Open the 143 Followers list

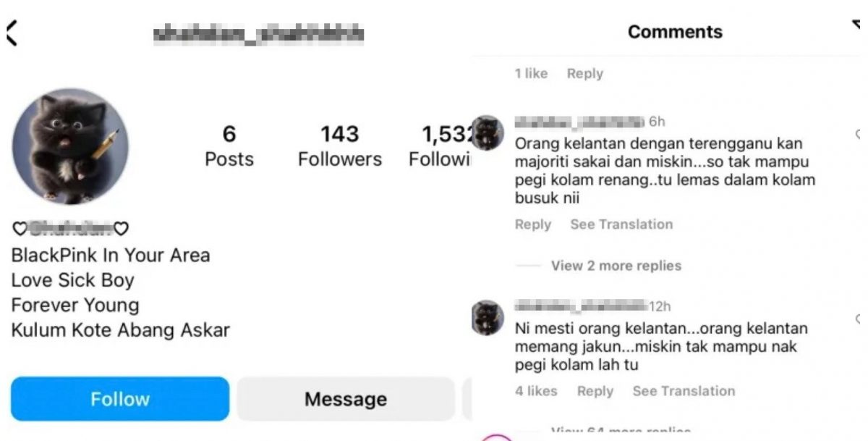340,146
